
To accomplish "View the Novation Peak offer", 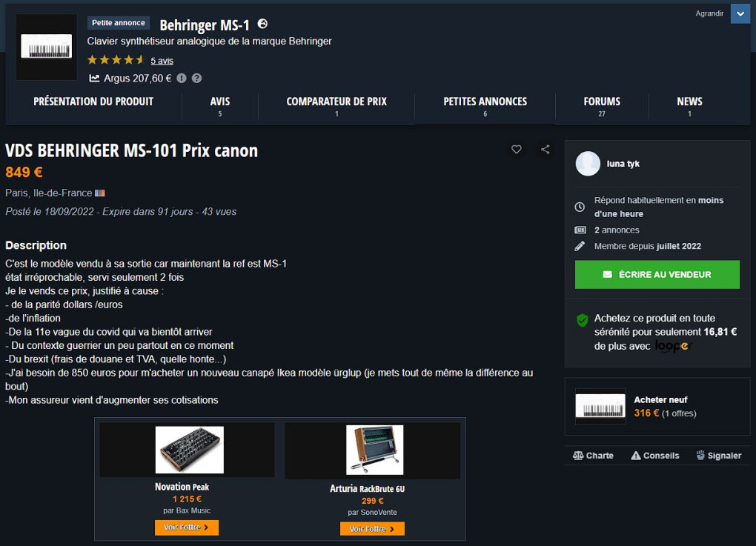I will (x=187, y=527).
